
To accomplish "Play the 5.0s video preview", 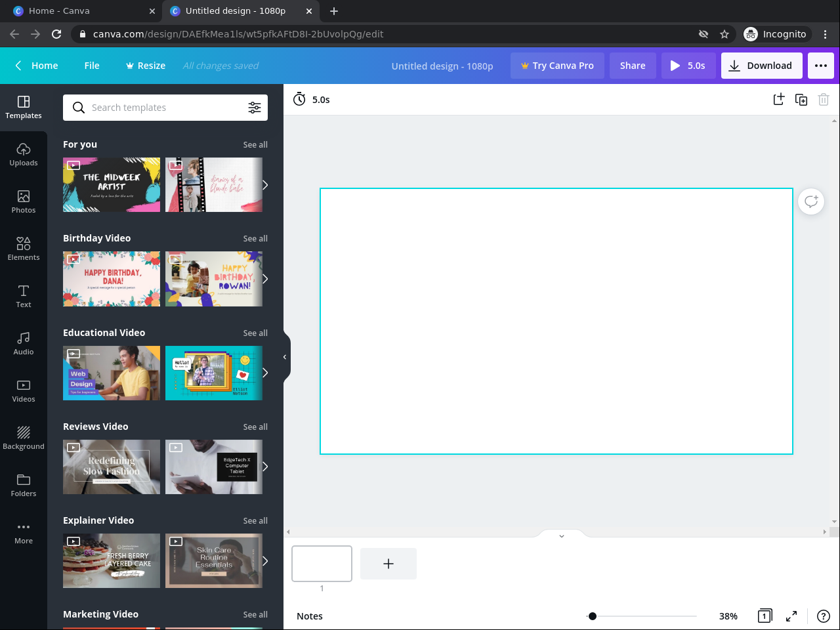I will point(688,66).
